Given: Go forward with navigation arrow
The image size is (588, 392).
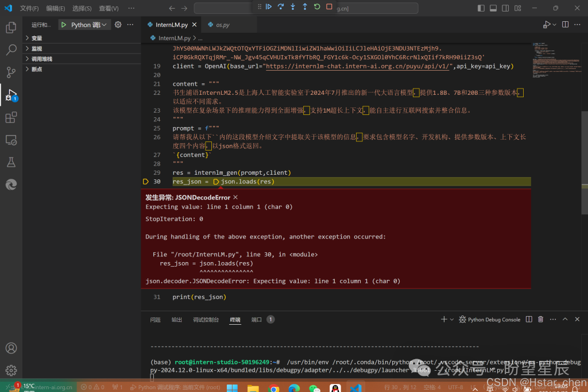Looking at the screenshot, I should pos(184,8).
